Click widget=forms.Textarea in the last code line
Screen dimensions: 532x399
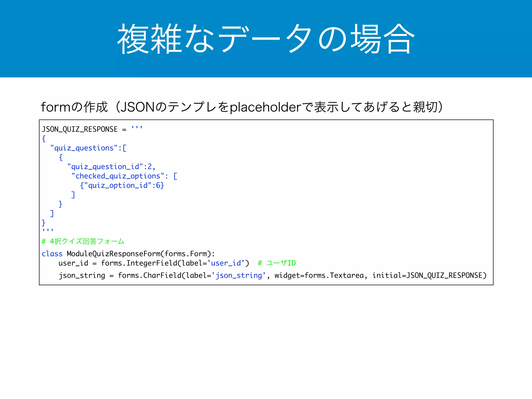319,275
